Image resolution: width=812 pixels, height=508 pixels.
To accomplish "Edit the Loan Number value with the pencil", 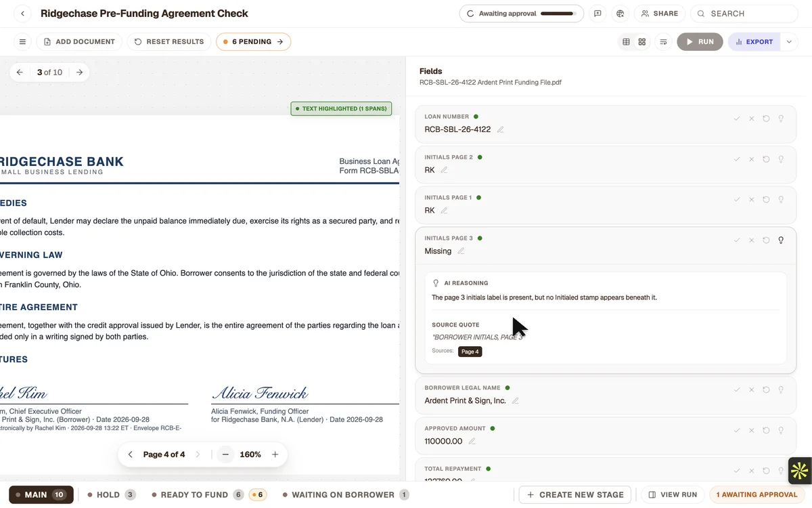I will [501, 129].
